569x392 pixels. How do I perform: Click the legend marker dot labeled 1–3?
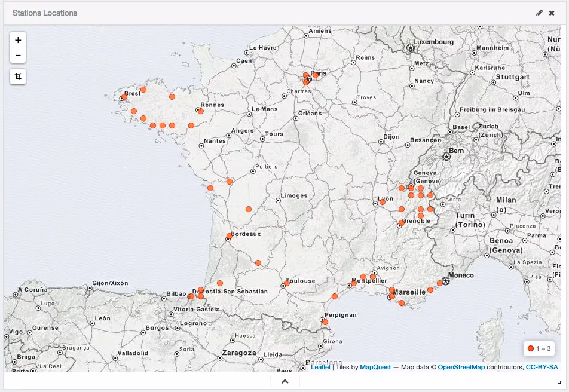(531, 347)
